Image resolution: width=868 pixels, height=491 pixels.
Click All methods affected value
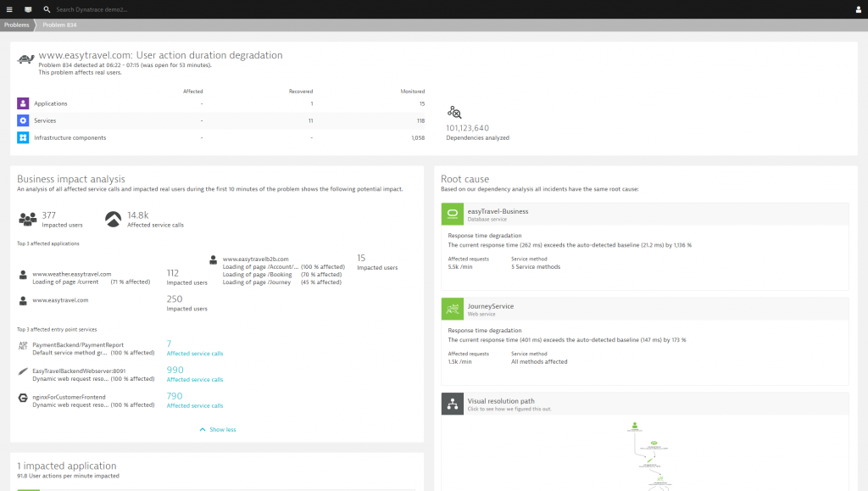[539, 361]
